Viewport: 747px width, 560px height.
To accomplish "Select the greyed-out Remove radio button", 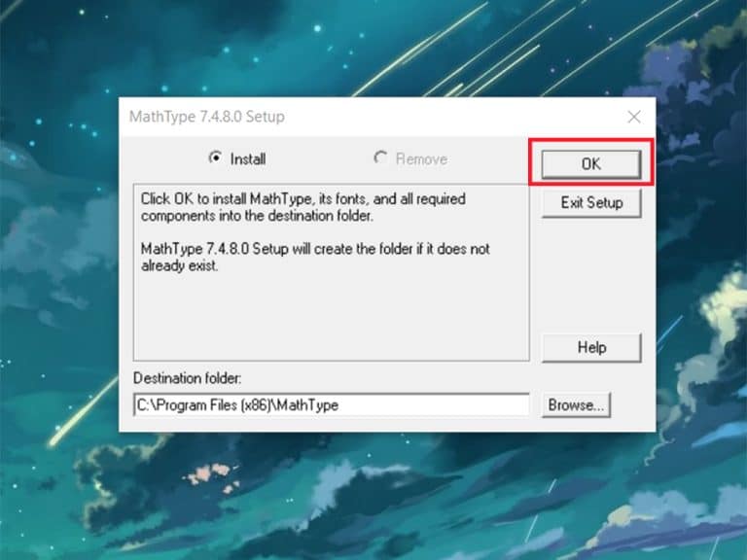I will (380, 157).
